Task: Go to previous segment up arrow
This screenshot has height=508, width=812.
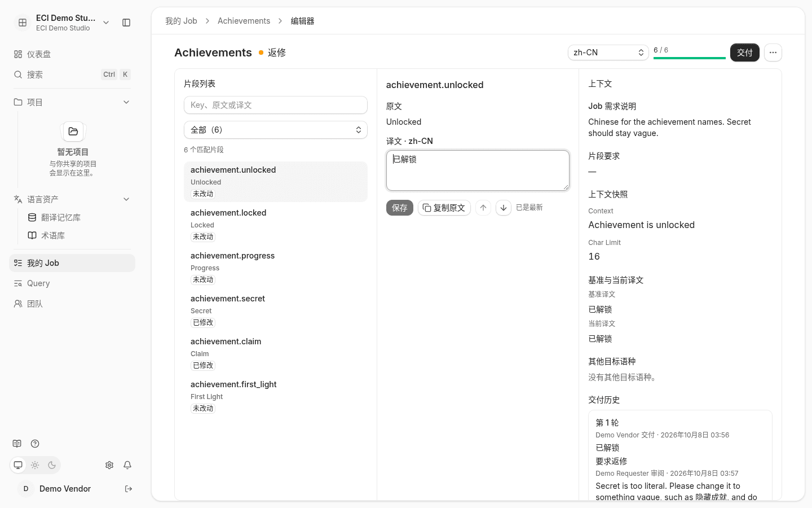Action: click(x=483, y=208)
